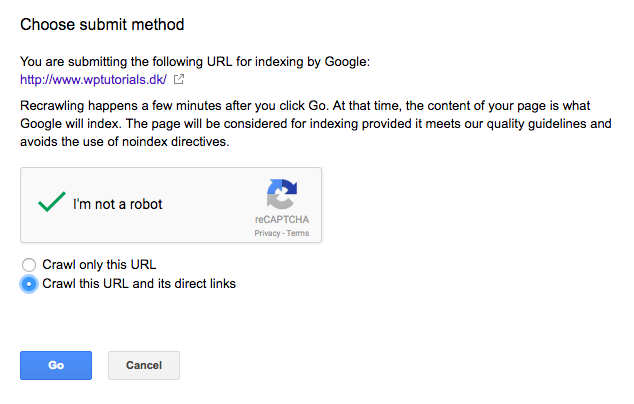
Task: Select the Crawl only this URL radio button
Action: pos(29,265)
